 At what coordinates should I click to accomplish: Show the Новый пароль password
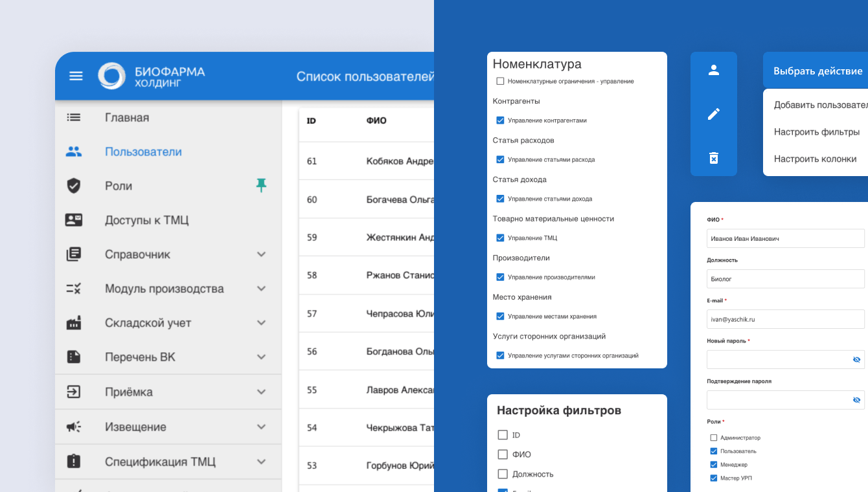[856, 359]
